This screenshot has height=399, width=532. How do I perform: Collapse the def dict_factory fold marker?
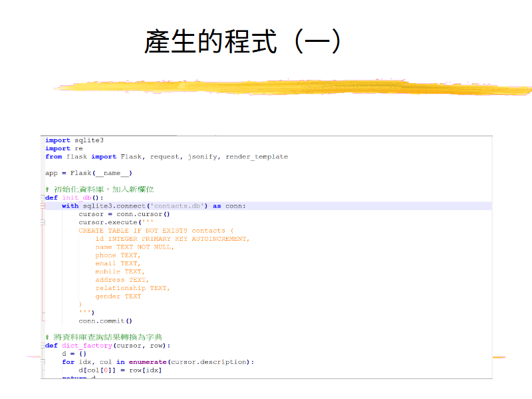tap(43, 346)
